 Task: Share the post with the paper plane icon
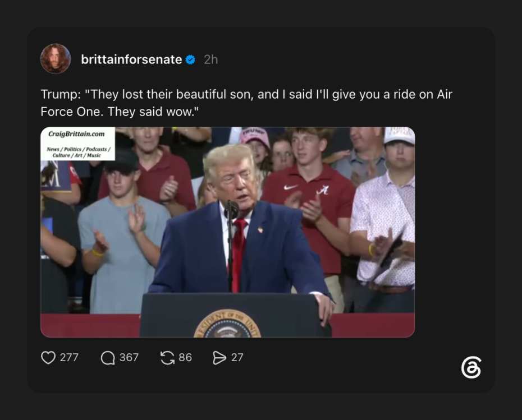[x=219, y=358]
